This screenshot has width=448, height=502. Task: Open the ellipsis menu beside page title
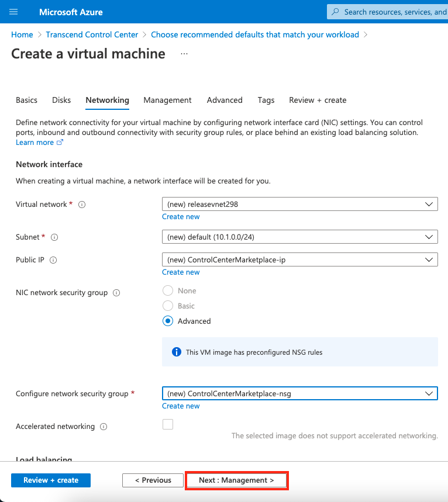184,54
